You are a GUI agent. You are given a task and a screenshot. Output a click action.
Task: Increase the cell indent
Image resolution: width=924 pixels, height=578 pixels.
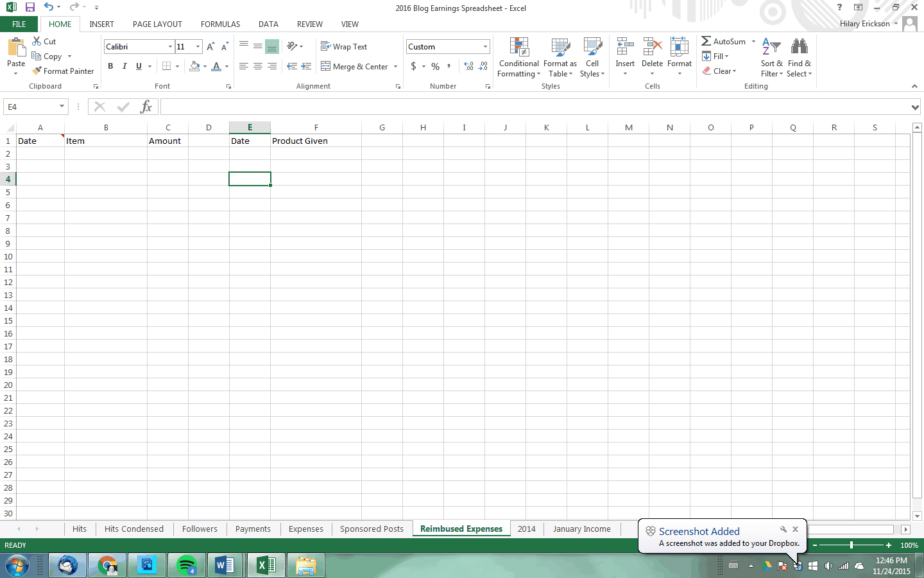(x=306, y=66)
